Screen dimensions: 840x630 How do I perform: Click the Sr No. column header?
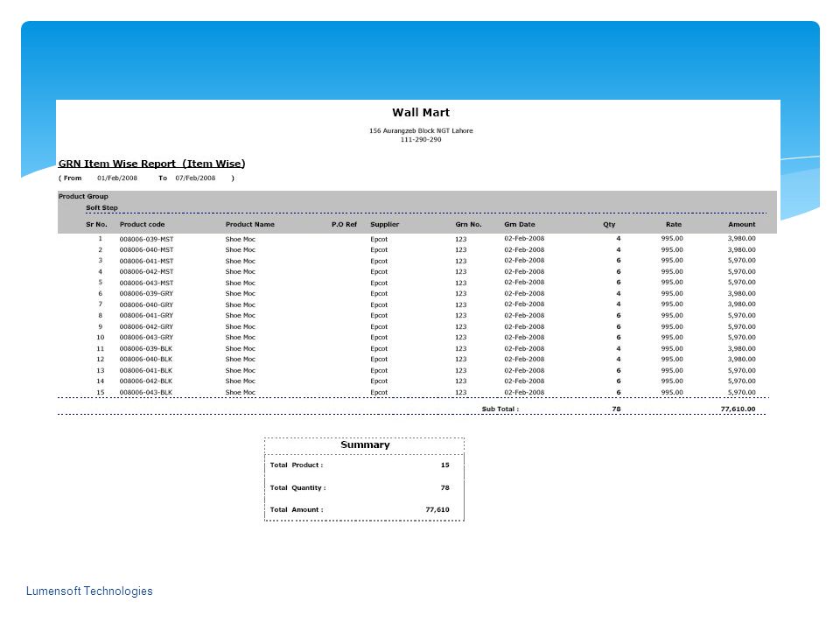[x=96, y=225]
